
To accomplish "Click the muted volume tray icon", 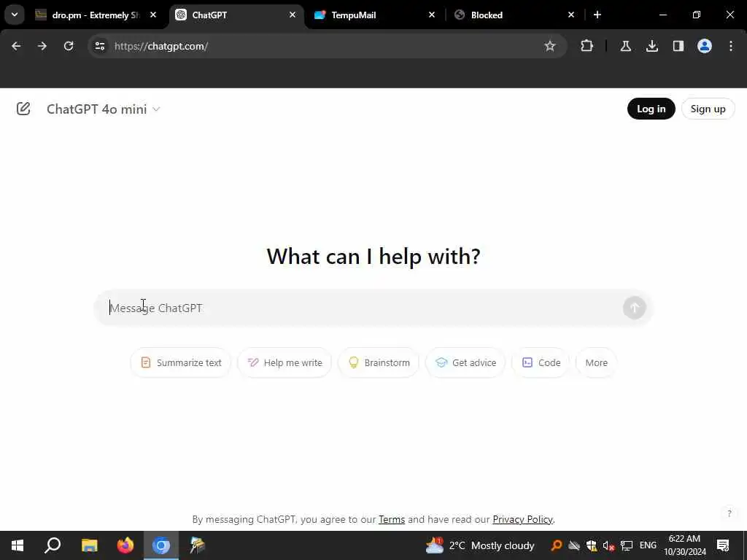I will [608, 545].
